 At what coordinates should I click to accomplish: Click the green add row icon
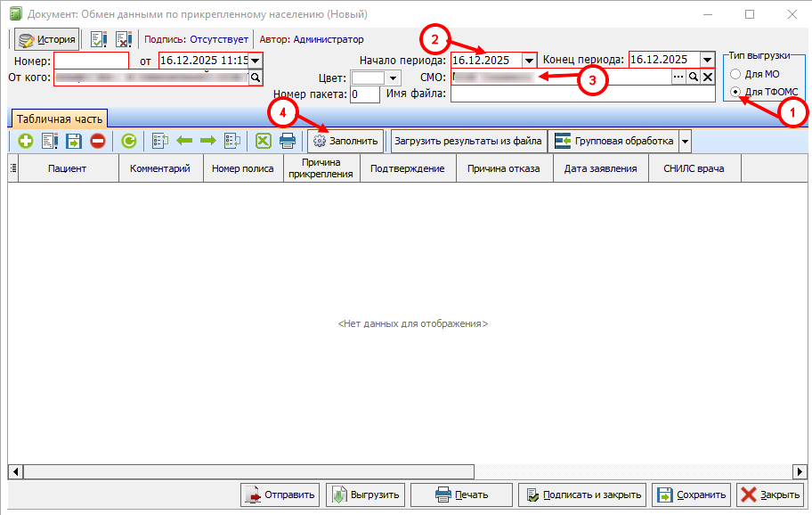pyautogui.click(x=25, y=141)
